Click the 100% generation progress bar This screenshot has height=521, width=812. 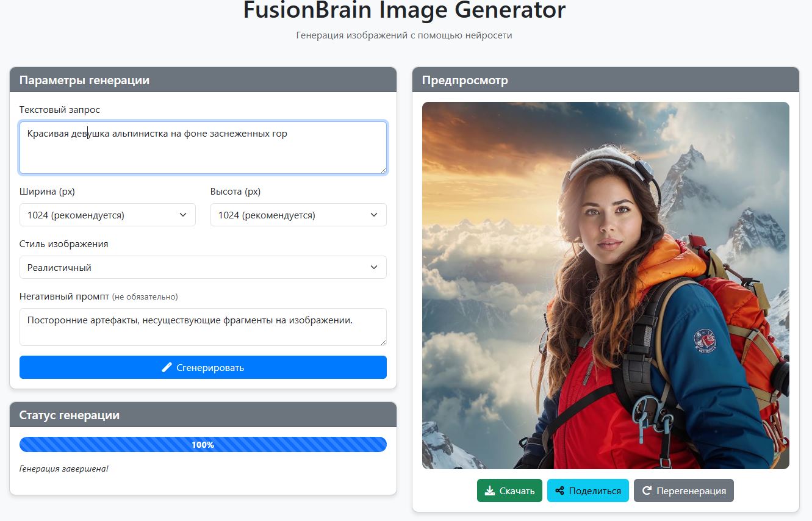click(203, 445)
